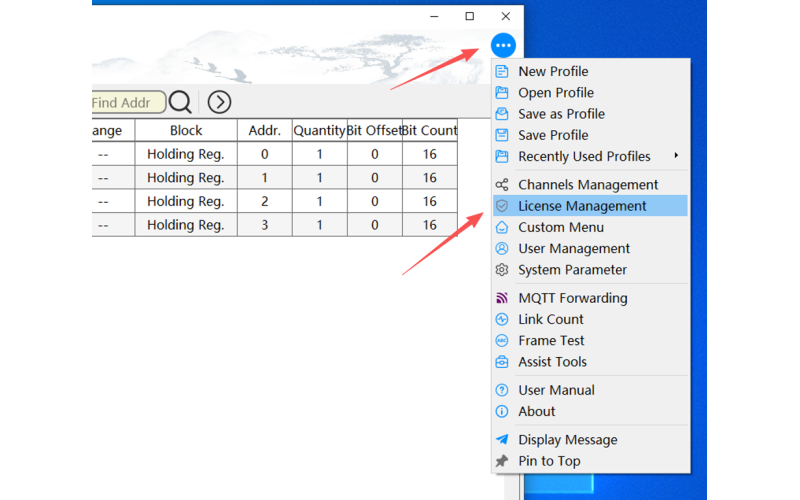Click the Pin to Top pushpin icon
Screen dimensions: 800x500
pos(502,461)
